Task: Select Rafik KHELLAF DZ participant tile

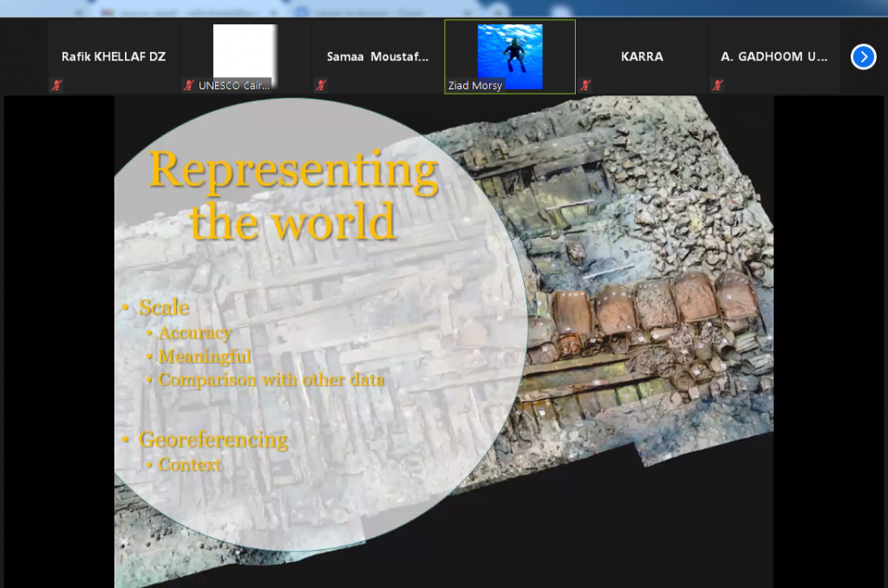Action: pyautogui.click(x=113, y=56)
